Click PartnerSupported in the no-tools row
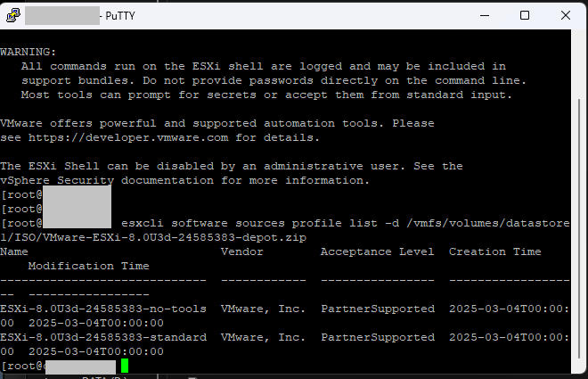 point(378,309)
